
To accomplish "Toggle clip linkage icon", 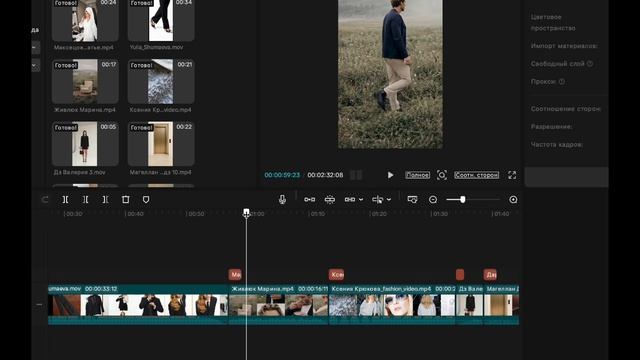I will click(x=350, y=200).
